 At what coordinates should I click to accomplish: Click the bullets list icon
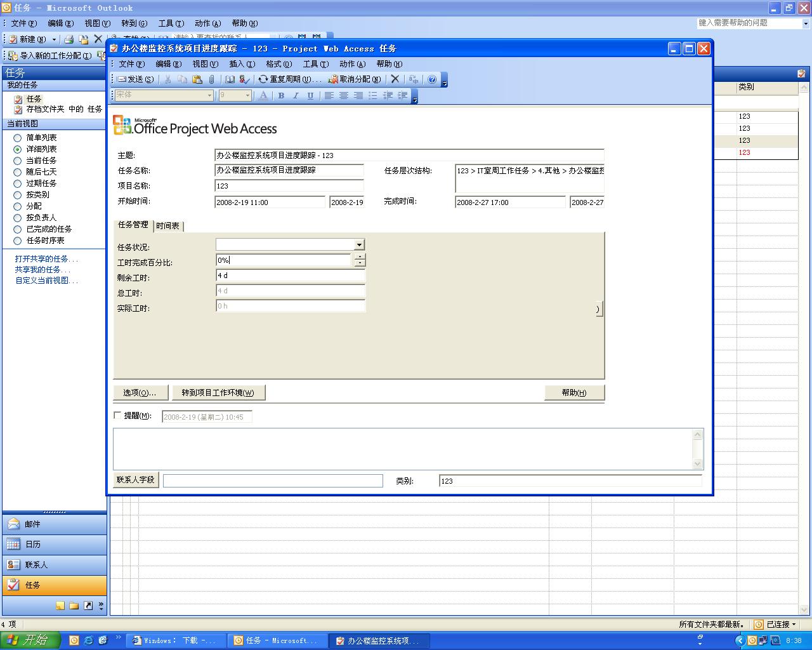[x=373, y=95]
